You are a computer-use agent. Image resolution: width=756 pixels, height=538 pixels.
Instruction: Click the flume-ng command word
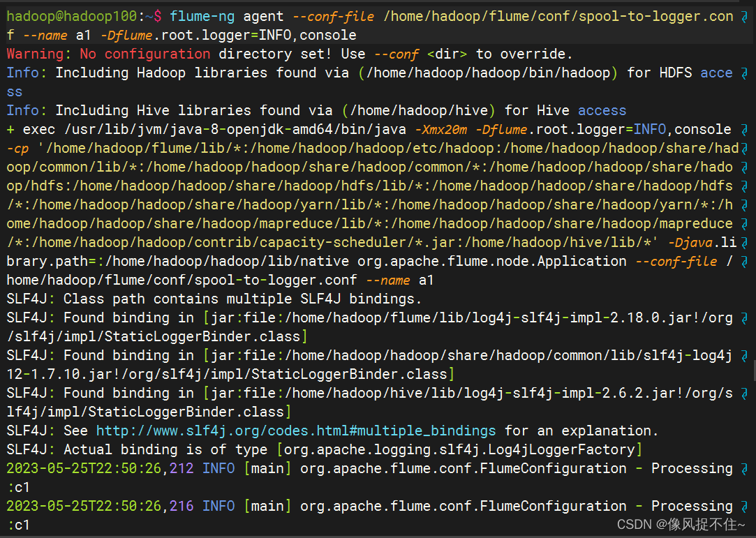[x=202, y=16]
